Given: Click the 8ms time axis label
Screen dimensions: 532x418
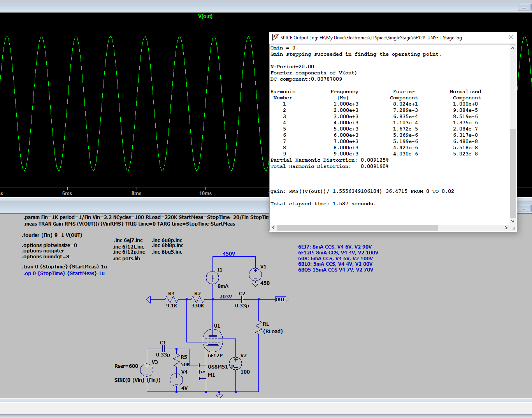Looking at the screenshot, I should 136,193.
